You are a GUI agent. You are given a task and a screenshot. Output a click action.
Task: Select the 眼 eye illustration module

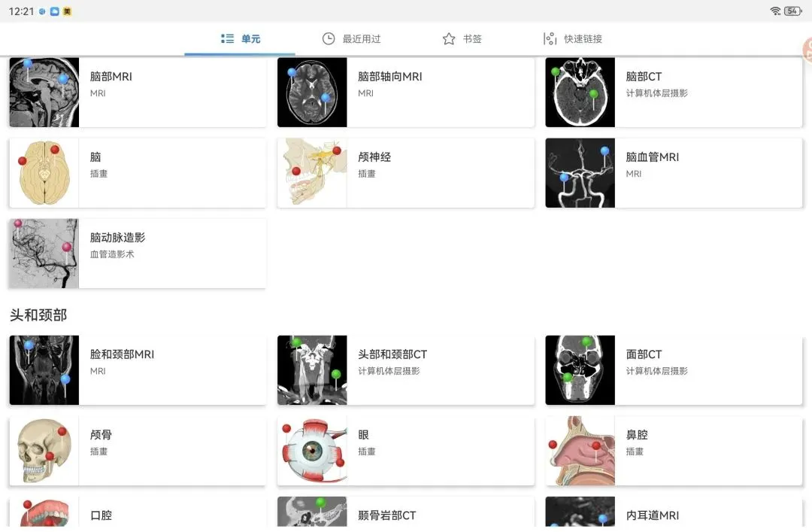tap(405, 451)
